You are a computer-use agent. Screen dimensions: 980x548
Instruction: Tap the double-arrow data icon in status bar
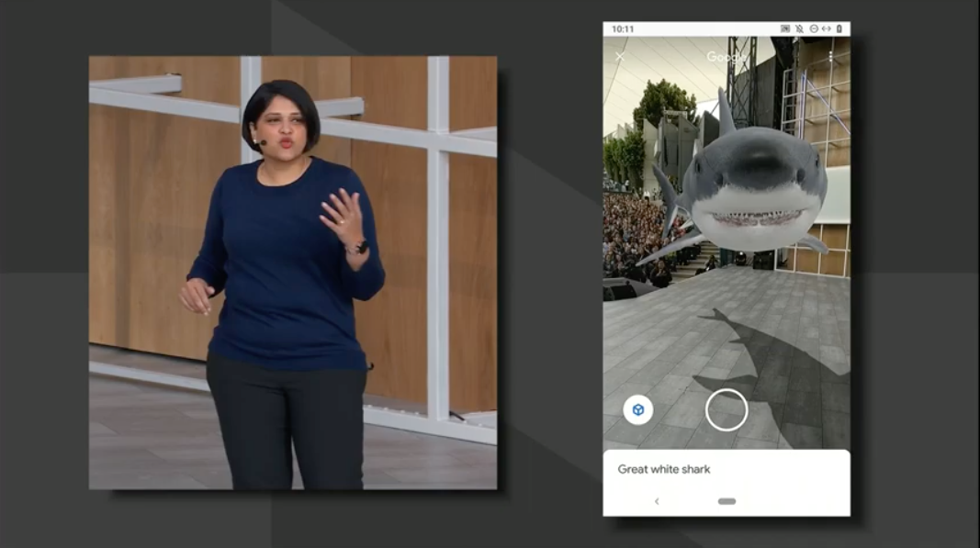click(827, 28)
